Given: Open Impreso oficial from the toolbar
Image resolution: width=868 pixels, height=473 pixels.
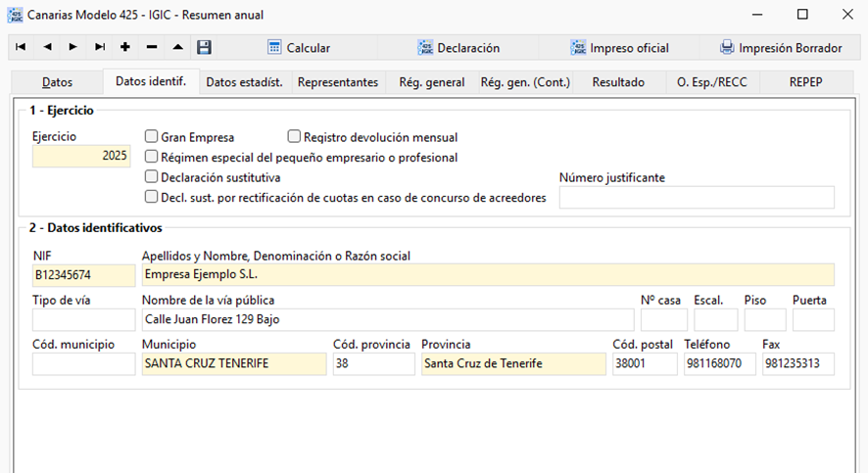Looking at the screenshot, I should 619,48.
